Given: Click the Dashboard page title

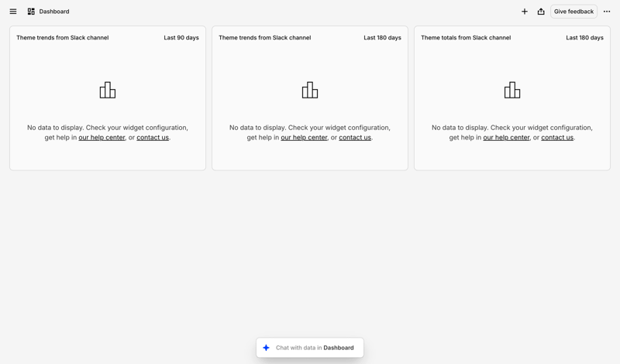Looking at the screenshot, I should [x=54, y=12].
